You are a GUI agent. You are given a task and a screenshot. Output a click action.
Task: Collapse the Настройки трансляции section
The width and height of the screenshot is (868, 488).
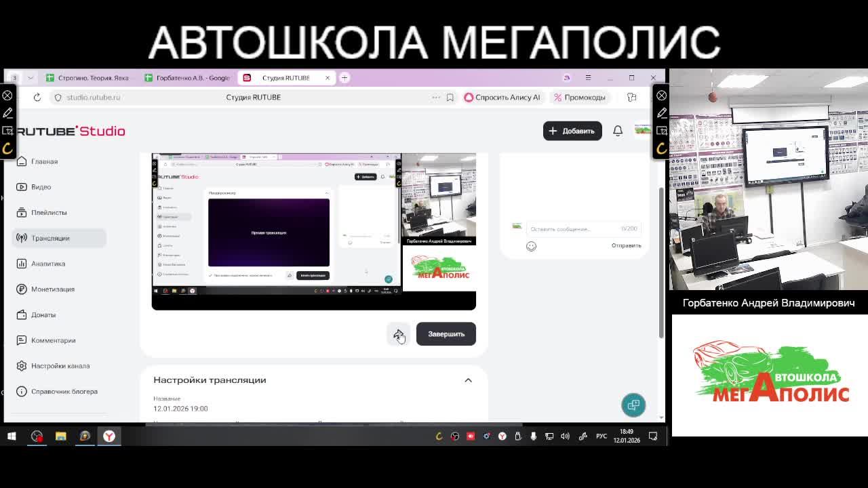tap(468, 380)
